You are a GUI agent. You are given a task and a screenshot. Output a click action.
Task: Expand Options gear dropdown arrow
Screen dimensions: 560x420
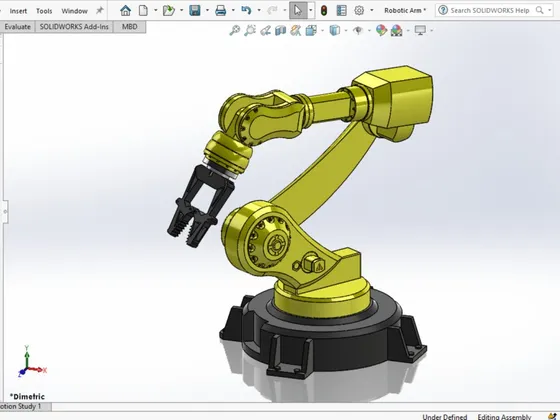coord(372,11)
